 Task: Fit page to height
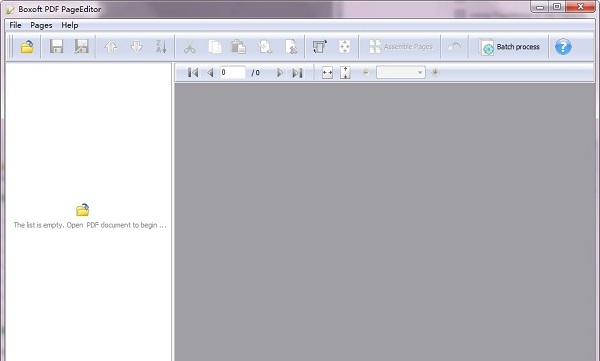345,72
